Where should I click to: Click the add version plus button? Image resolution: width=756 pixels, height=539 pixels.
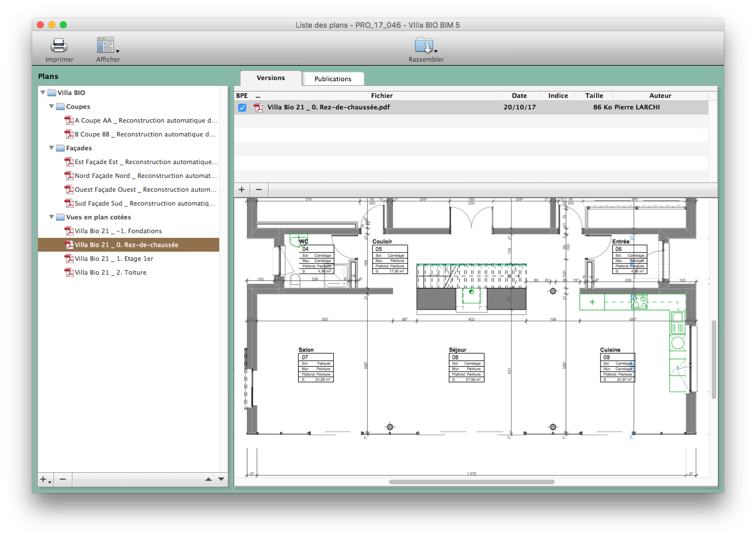[x=242, y=189]
